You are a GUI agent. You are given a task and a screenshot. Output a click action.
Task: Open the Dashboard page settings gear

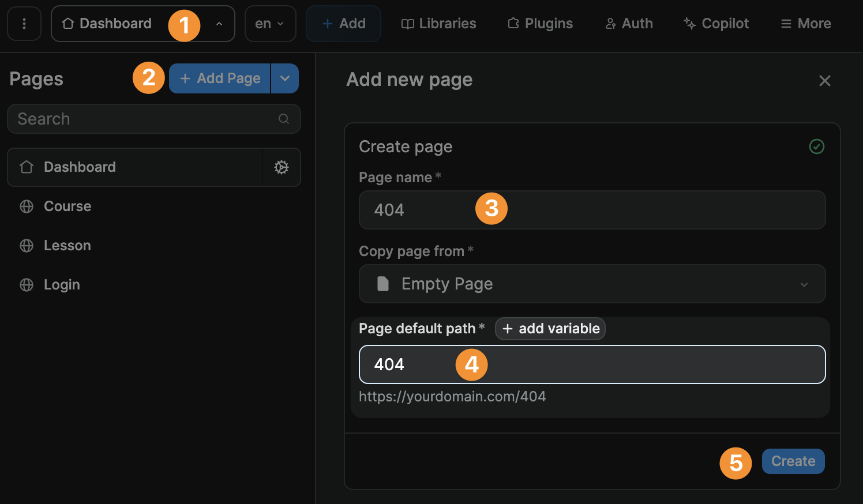[281, 167]
